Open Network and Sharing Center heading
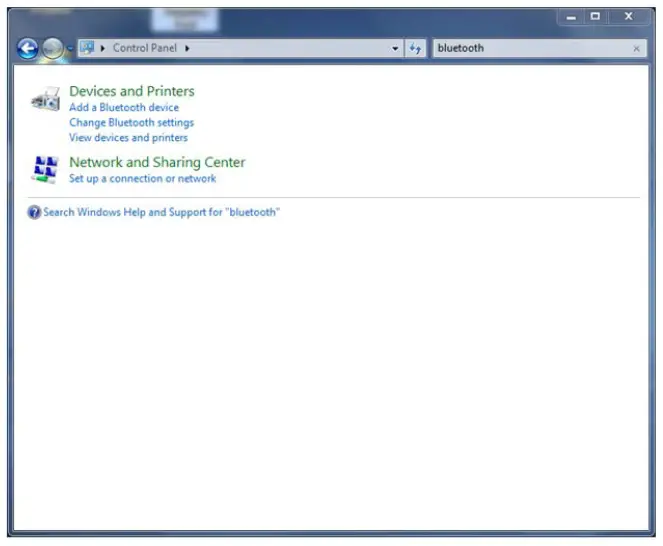The image size is (663, 546). (157, 162)
